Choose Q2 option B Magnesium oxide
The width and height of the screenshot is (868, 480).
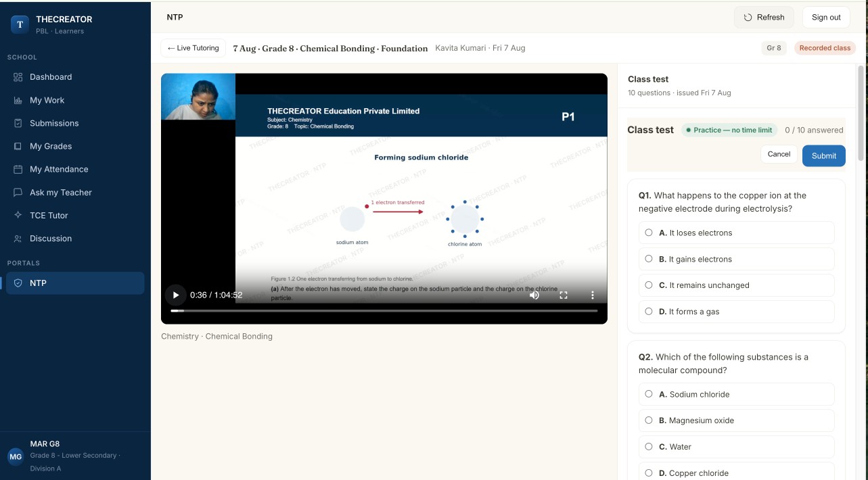tap(736, 421)
